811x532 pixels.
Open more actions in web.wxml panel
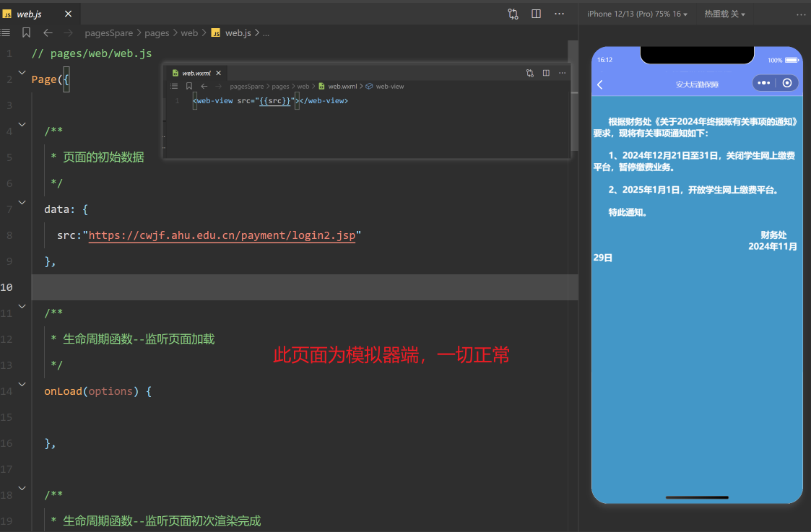point(563,73)
